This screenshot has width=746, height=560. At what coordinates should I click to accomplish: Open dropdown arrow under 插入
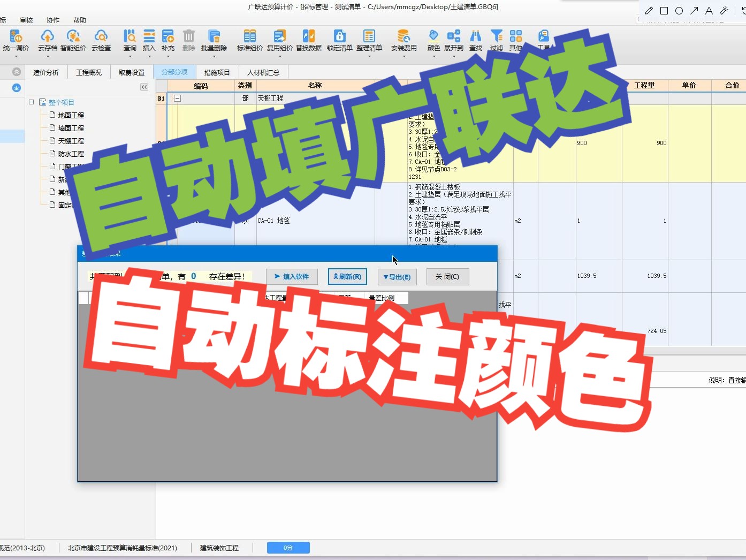[x=149, y=56]
